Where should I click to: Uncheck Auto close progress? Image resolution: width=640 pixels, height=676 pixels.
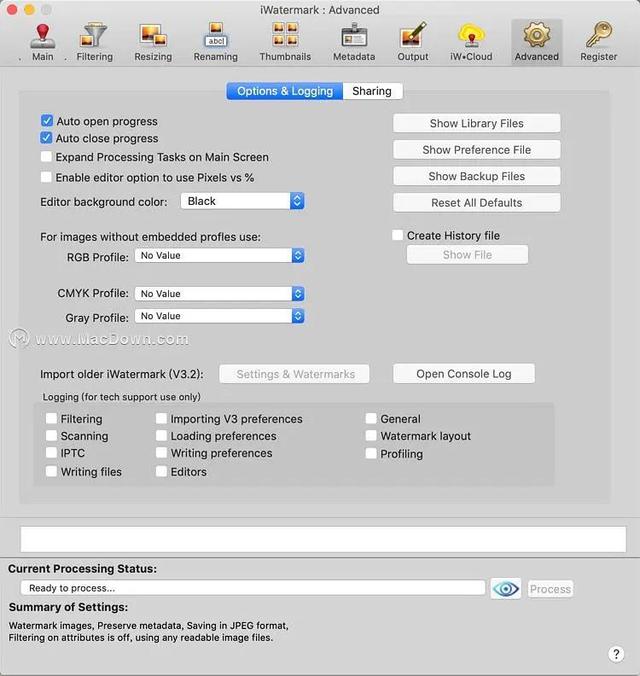tap(46, 138)
